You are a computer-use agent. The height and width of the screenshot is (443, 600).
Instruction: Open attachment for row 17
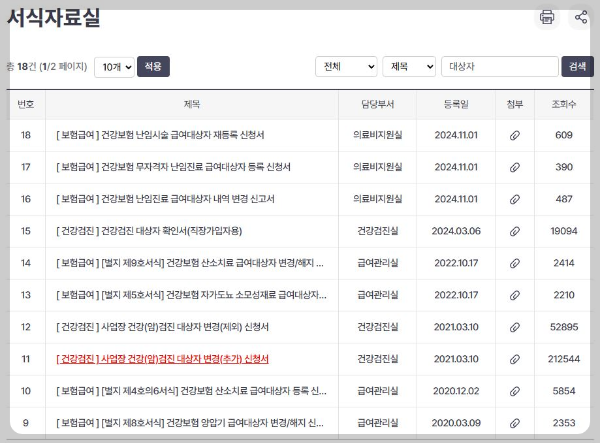pos(515,167)
